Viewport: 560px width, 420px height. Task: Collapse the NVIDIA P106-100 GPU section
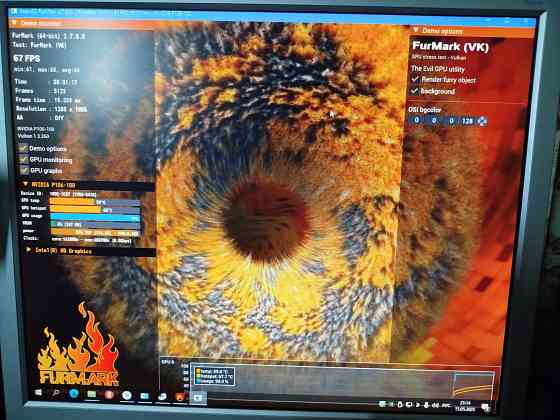pos(25,184)
